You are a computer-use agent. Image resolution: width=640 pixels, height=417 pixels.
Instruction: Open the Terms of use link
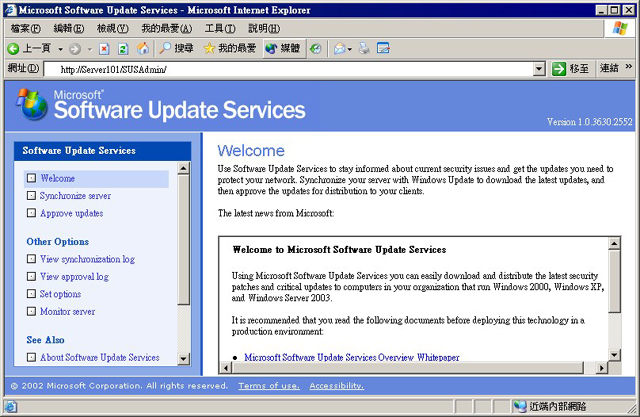pyautogui.click(x=269, y=386)
